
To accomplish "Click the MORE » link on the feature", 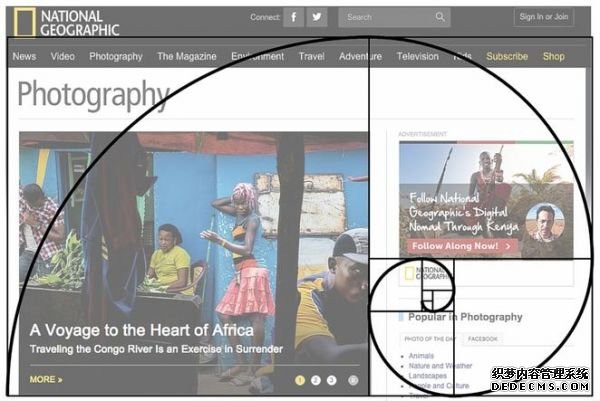I will 46,380.
